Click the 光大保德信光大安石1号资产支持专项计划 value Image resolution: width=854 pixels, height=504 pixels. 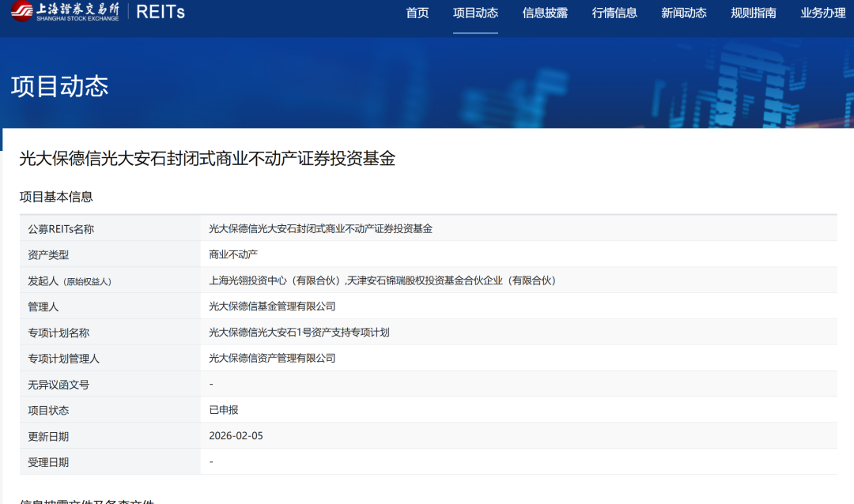[x=299, y=333]
